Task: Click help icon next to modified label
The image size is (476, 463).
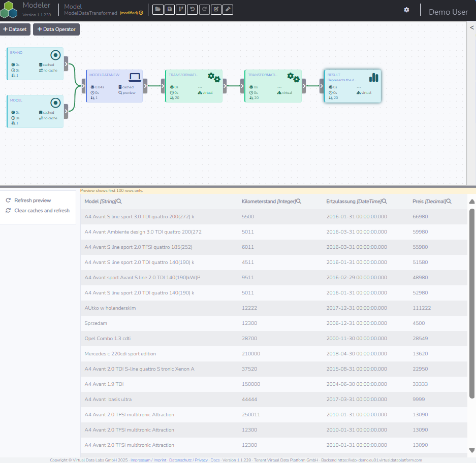Action: (x=141, y=13)
